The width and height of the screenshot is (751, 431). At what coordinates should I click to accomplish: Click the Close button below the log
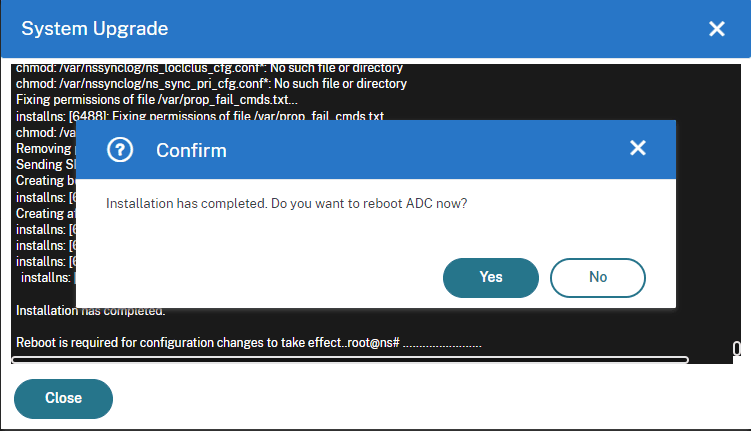click(x=63, y=398)
